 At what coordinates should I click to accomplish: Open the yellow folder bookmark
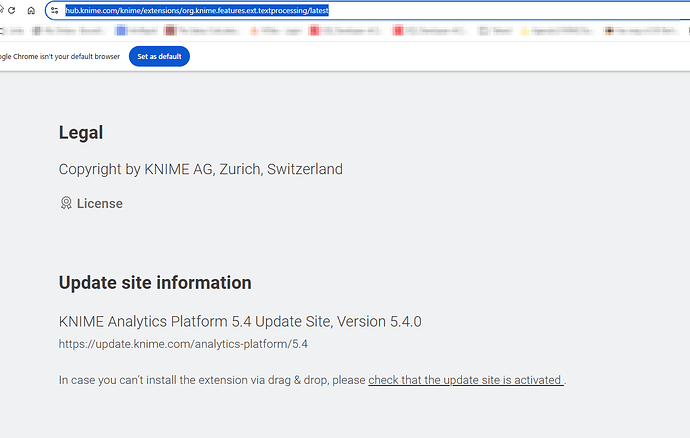tap(556, 30)
